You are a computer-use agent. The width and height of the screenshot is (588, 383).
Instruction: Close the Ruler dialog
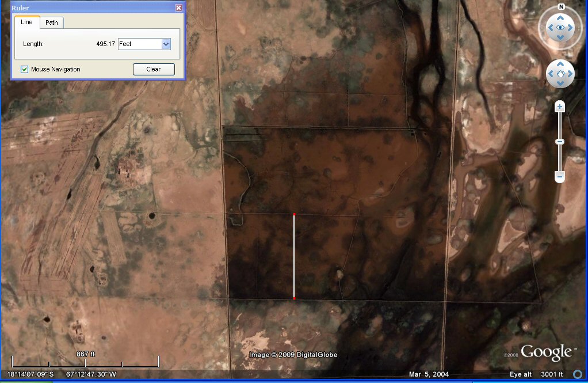(178, 7)
